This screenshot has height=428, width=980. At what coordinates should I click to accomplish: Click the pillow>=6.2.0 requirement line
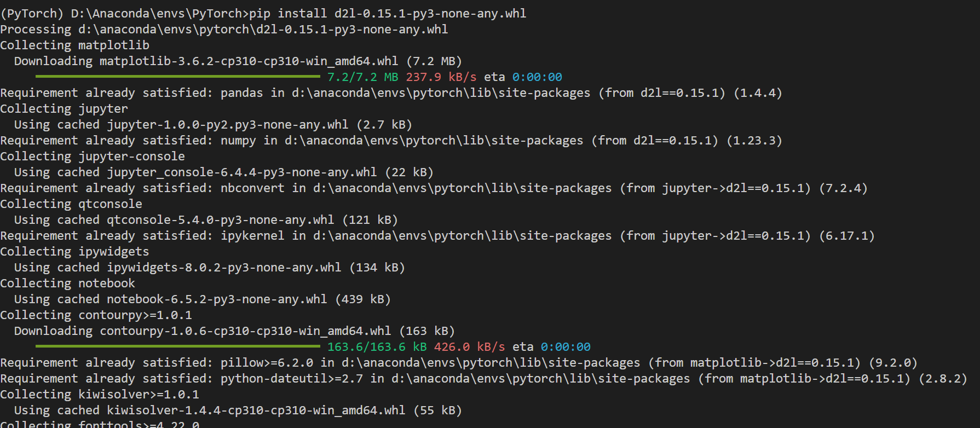pos(459,362)
